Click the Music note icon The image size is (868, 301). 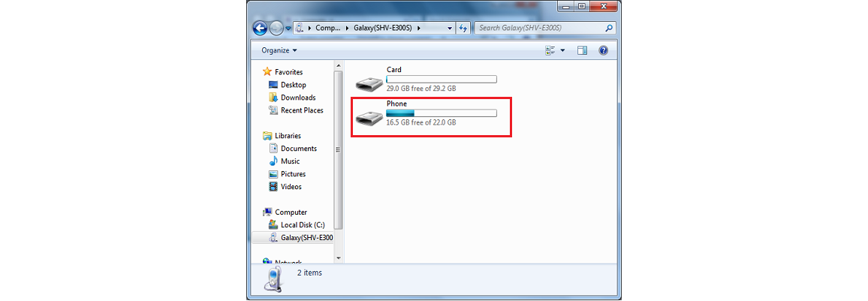click(273, 161)
